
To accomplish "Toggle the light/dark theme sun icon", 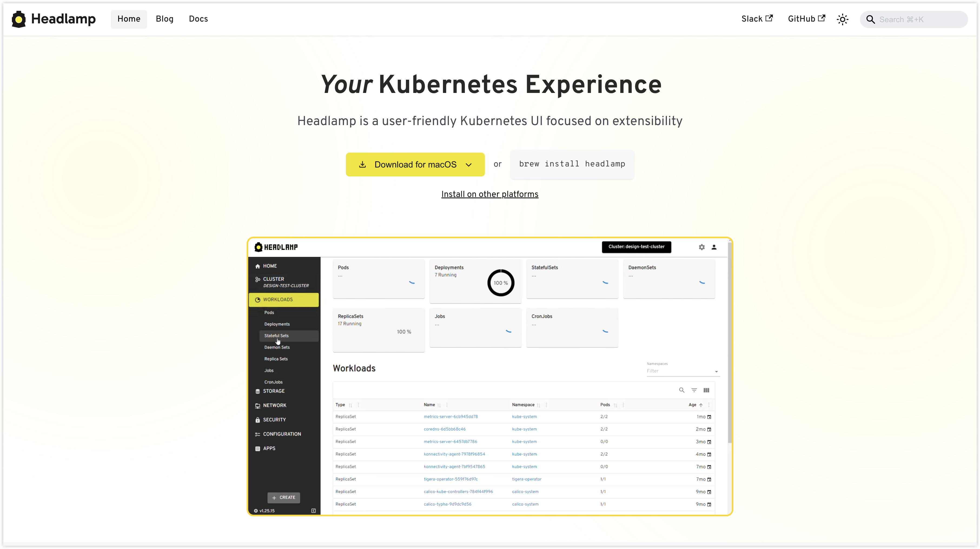I will pyautogui.click(x=842, y=19).
